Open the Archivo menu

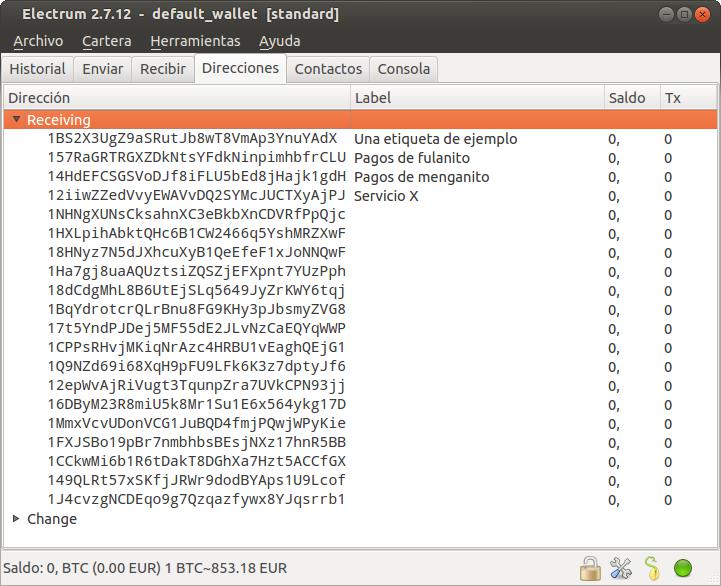[38, 41]
